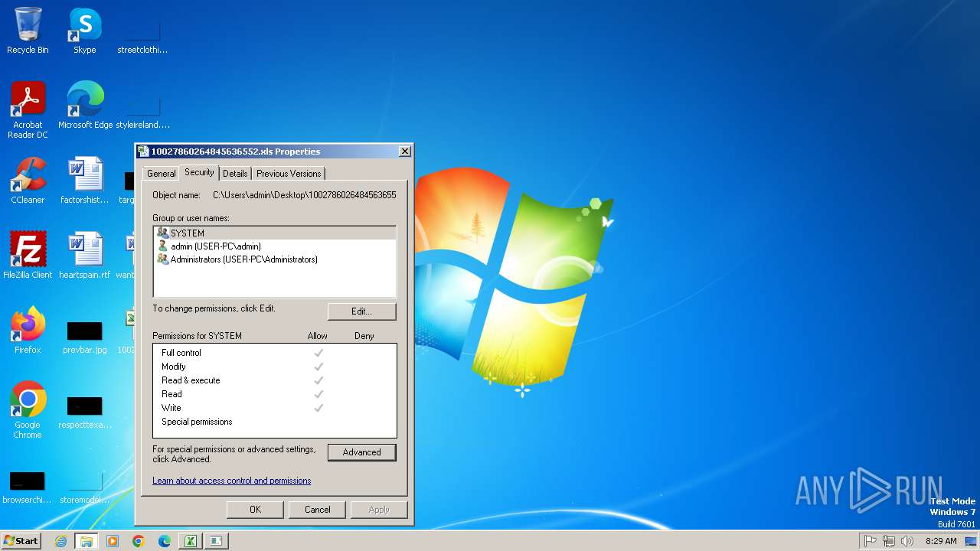Image resolution: width=980 pixels, height=551 pixels.
Task: Confirm with the OK button
Action: click(255, 510)
